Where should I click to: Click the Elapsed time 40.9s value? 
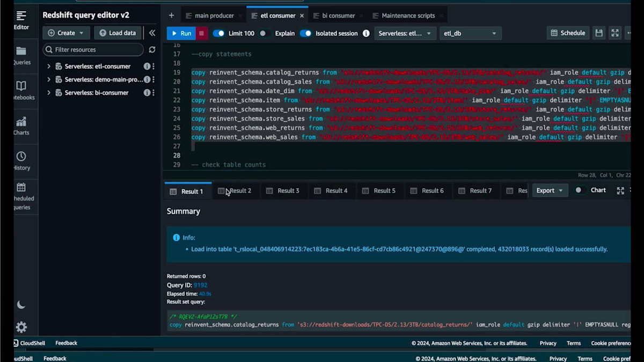coord(205,294)
